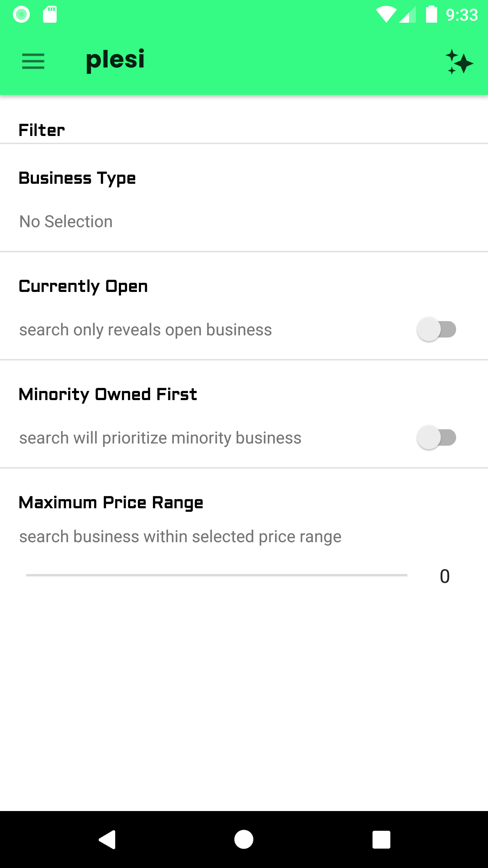
Task: Tap 'search only reveals open business' text
Action: click(146, 330)
